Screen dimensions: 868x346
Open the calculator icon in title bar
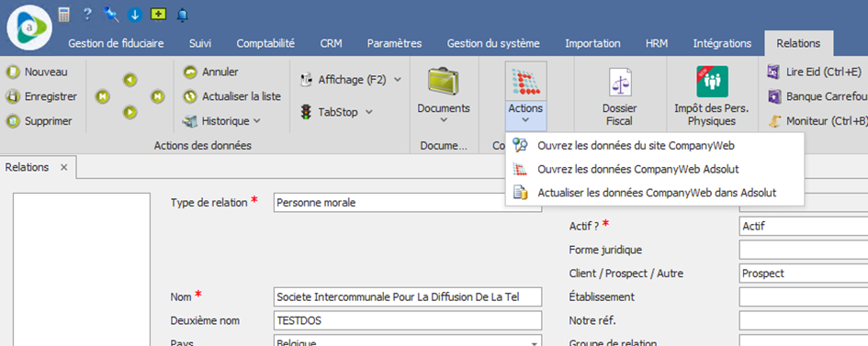[64, 15]
